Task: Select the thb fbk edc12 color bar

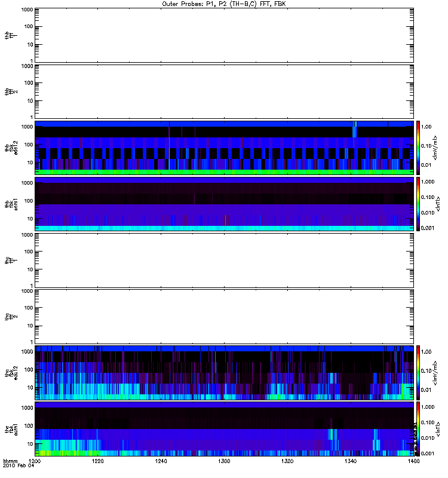Action: tap(418, 148)
